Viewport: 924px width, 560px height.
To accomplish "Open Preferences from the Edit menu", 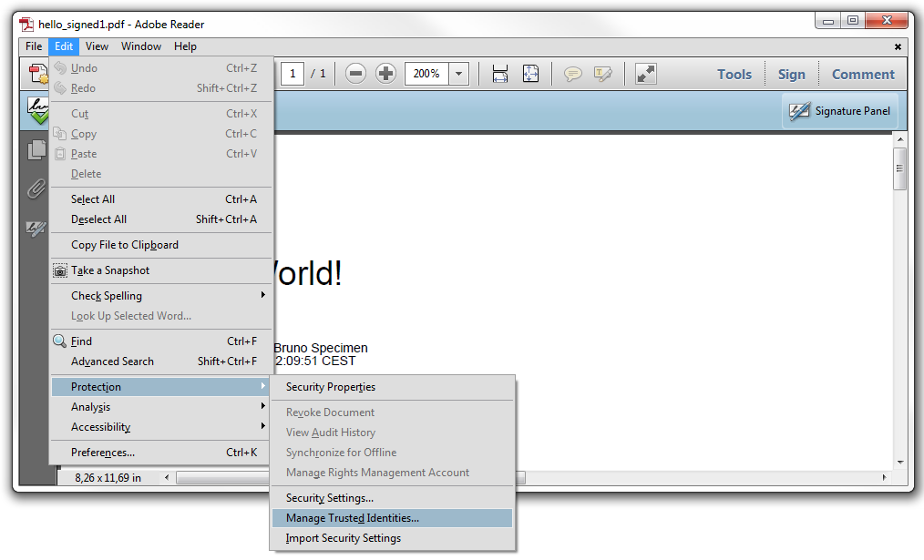I will click(x=161, y=453).
